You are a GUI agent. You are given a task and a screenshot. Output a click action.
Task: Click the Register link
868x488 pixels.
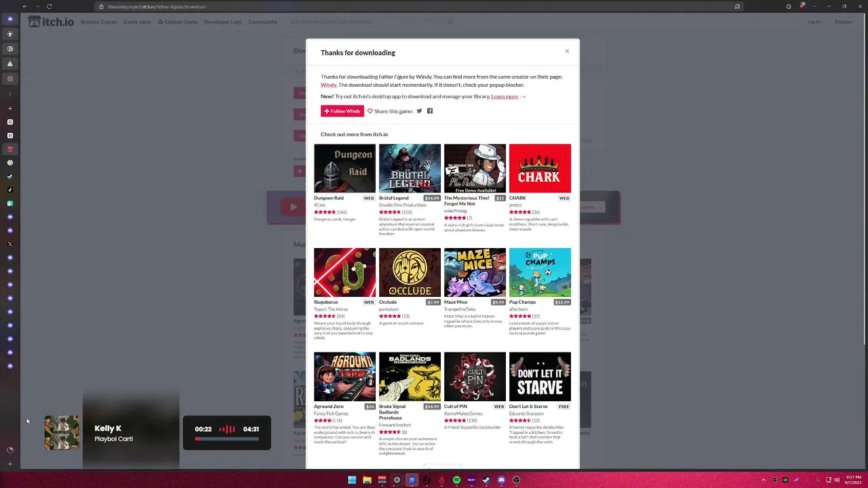pos(844,22)
